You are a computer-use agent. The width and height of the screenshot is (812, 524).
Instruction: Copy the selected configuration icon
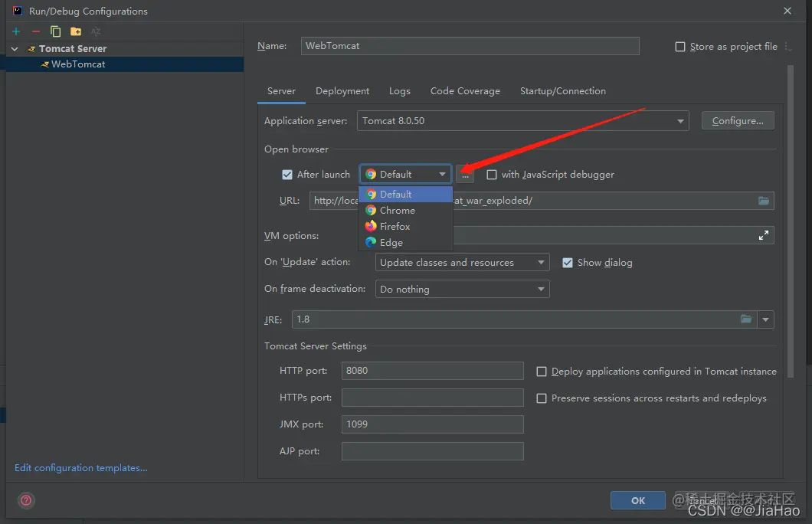tap(55, 31)
